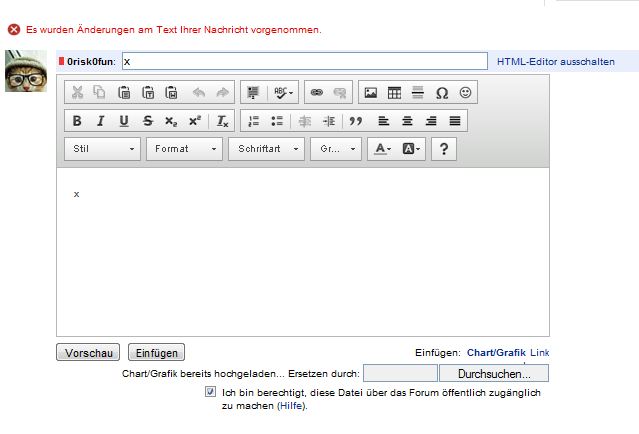639x434 pixels.
Task: Click inside the message editor area
Action: coord(303,252)
